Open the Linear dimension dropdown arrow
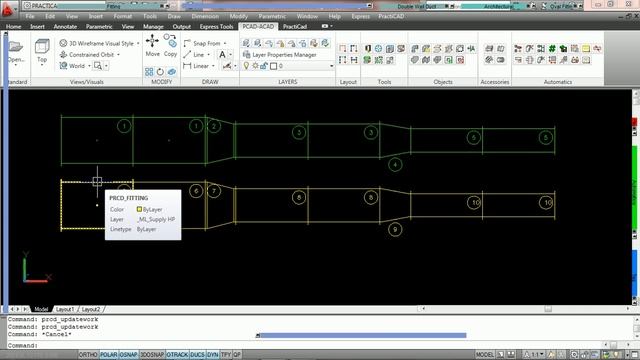 coord(213,66)
